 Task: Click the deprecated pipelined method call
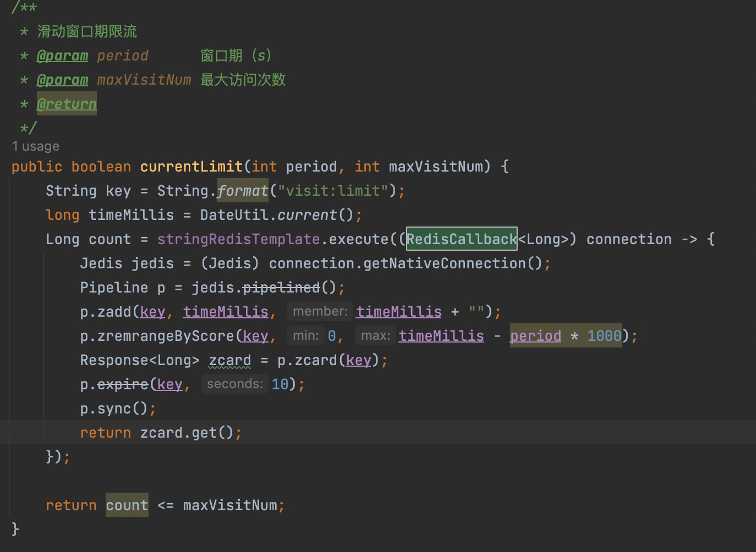coord(281,288)
